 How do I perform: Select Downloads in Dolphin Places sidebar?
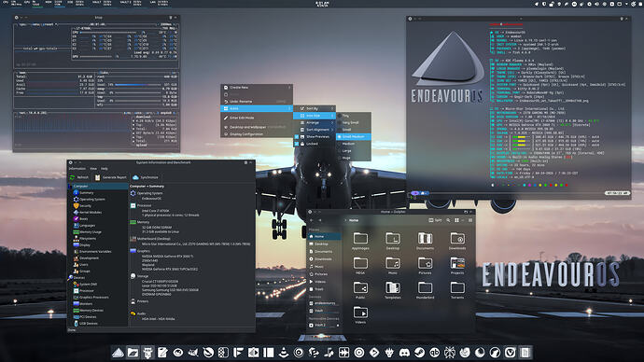[x=325, y=259]
